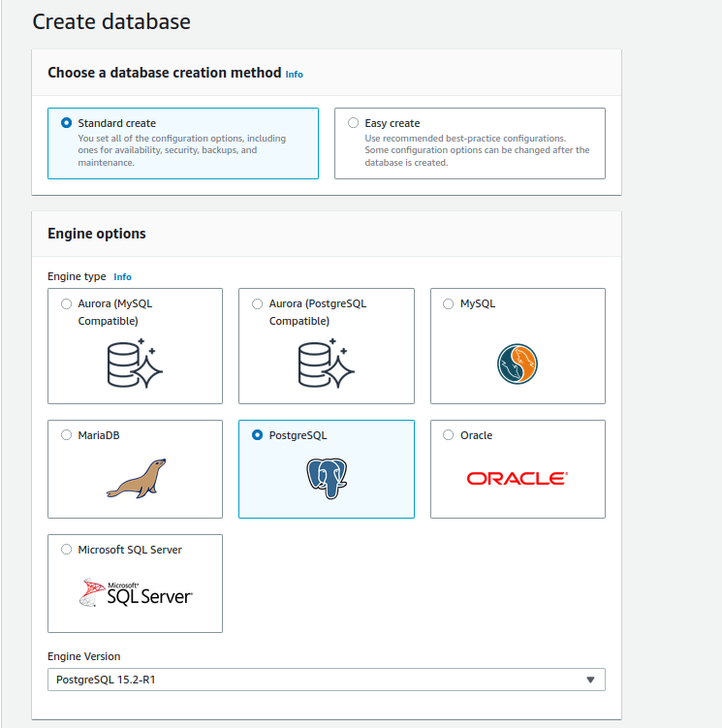
Task: Select the Standard create radio button
Action: pyautogui.click(x=67, y=122)
